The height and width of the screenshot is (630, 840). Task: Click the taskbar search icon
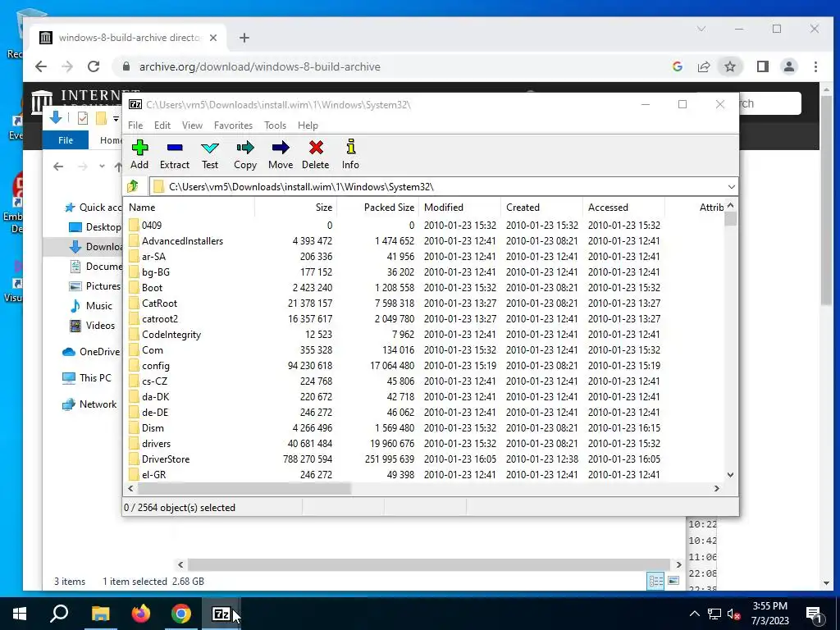click(x=59, y=614)
